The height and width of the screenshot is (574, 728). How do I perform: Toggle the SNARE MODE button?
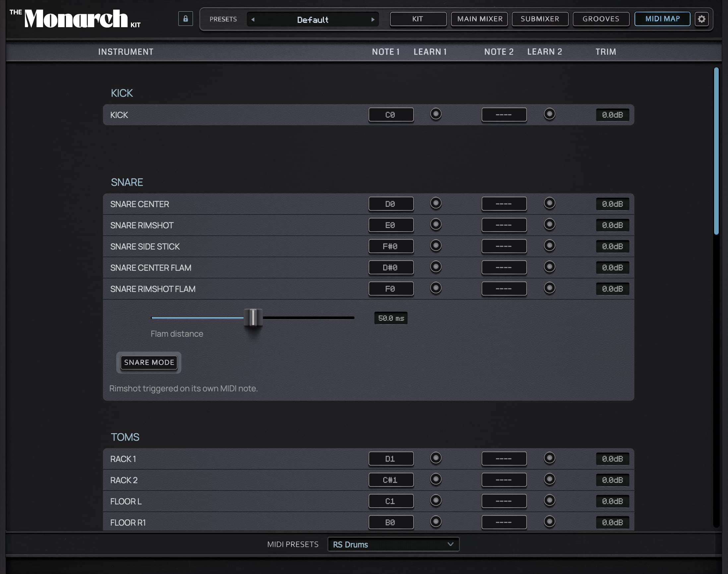click(x=149, y=362)
